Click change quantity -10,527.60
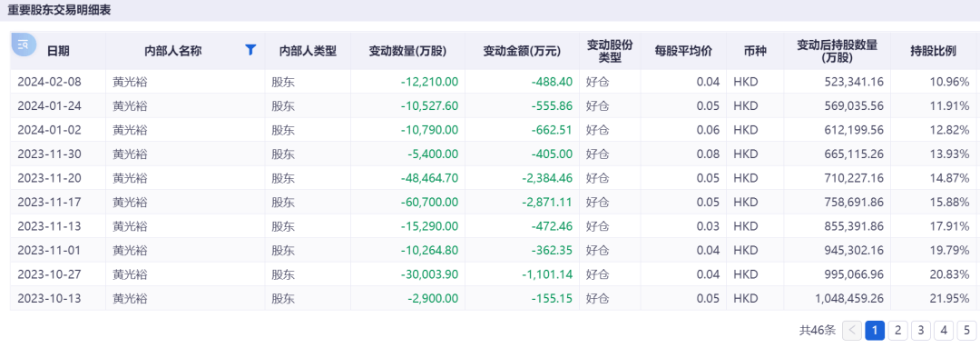 (x=429, y=105)
